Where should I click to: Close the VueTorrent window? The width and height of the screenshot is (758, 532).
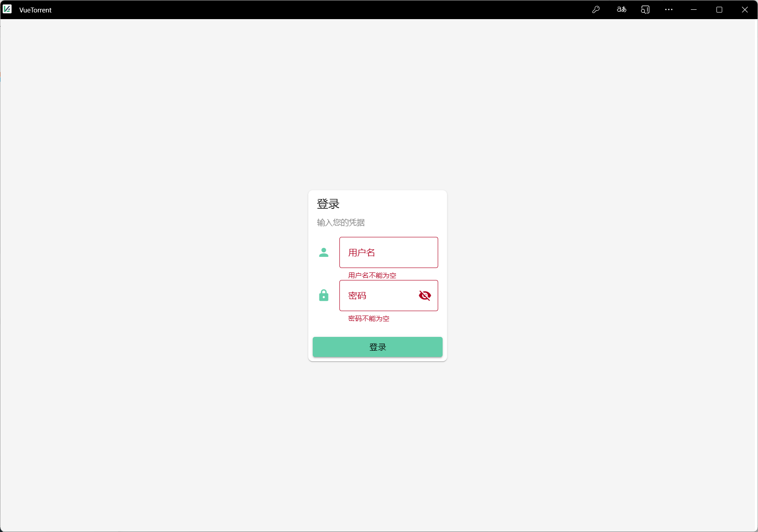click(745, 9)
